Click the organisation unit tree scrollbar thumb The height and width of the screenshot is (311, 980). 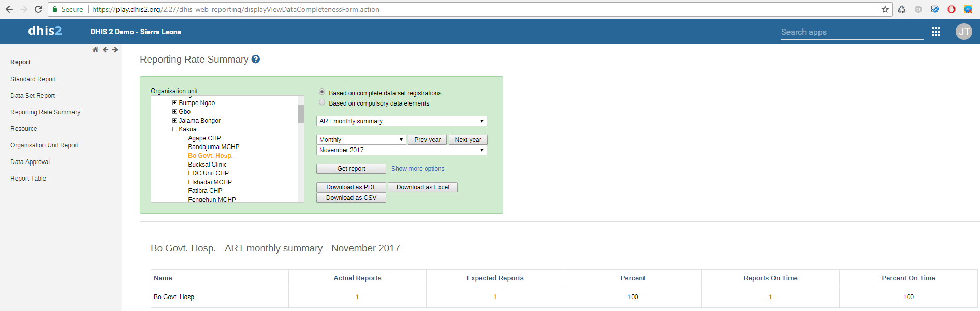pos(301,113)
